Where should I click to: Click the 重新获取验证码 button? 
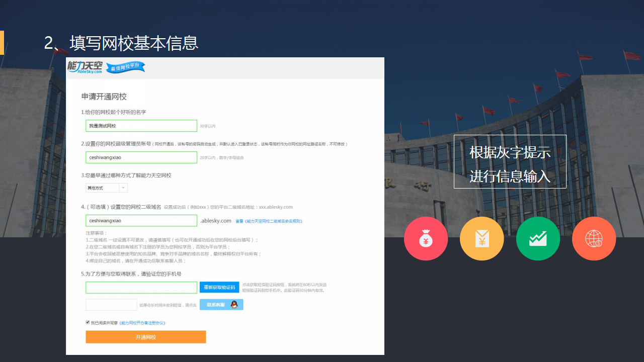point(219,288)
